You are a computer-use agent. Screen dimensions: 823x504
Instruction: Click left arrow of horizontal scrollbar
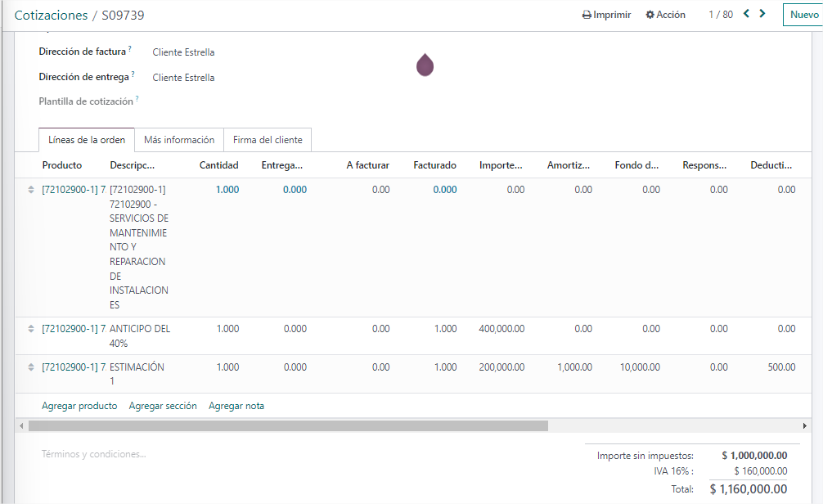pyautogui.click(x=21, y=425)
